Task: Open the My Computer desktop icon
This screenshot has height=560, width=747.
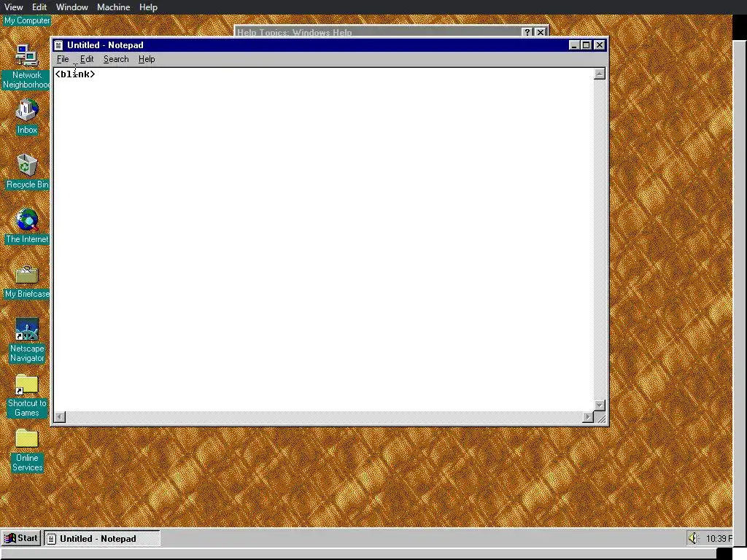Action: click(27, 20)
